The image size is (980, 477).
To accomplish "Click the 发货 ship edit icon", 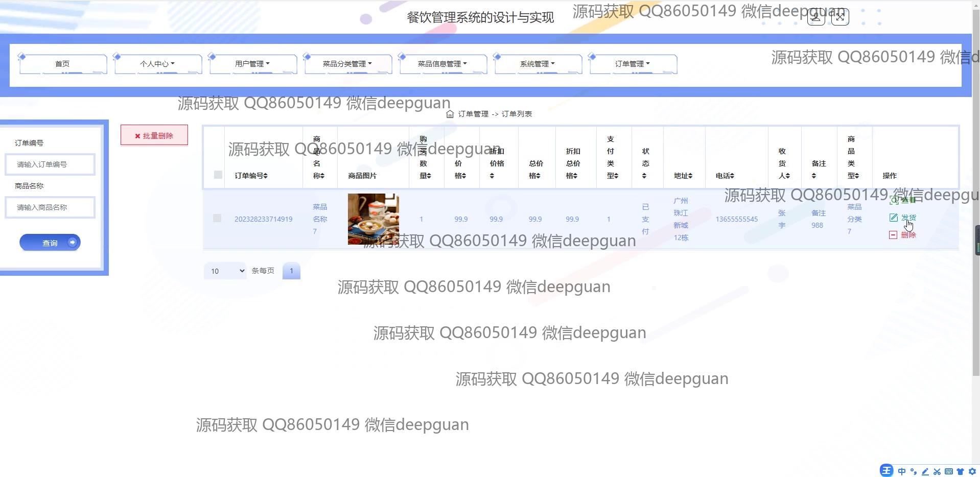I will click(x=894, y=218).
